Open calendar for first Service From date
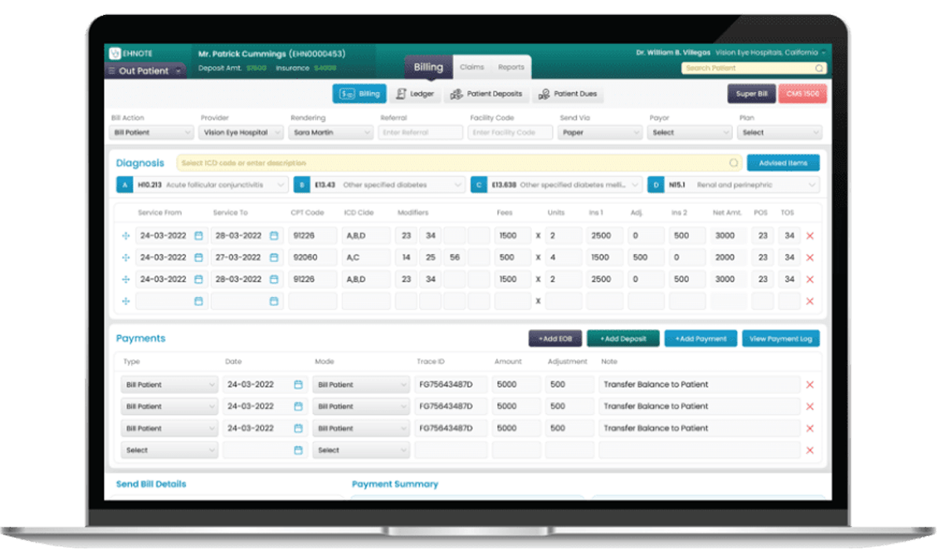The width and height of the screenshot is (937, 560). (198, 236)
